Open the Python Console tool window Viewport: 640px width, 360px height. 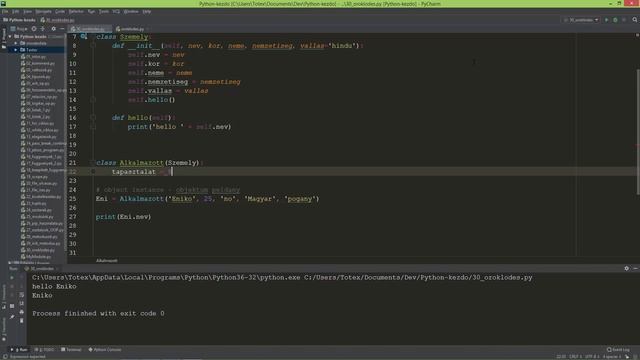pyautogui.click(x=105, y=350)
